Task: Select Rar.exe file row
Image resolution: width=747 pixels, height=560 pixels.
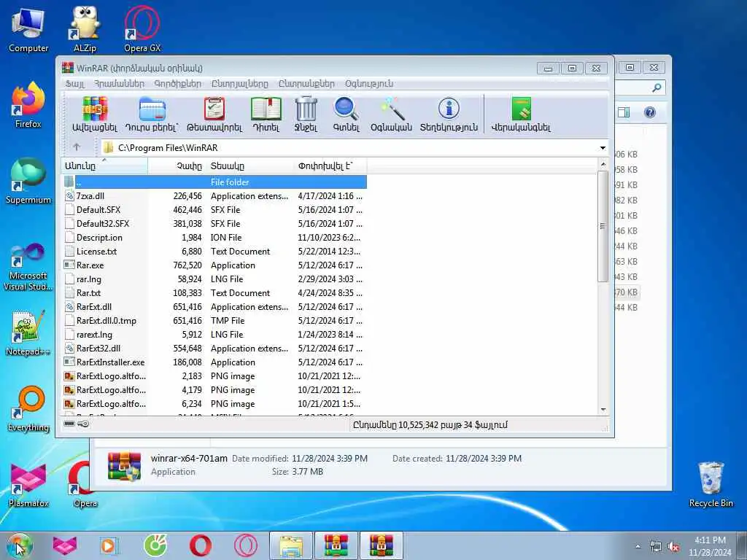Action: point(214,265)
